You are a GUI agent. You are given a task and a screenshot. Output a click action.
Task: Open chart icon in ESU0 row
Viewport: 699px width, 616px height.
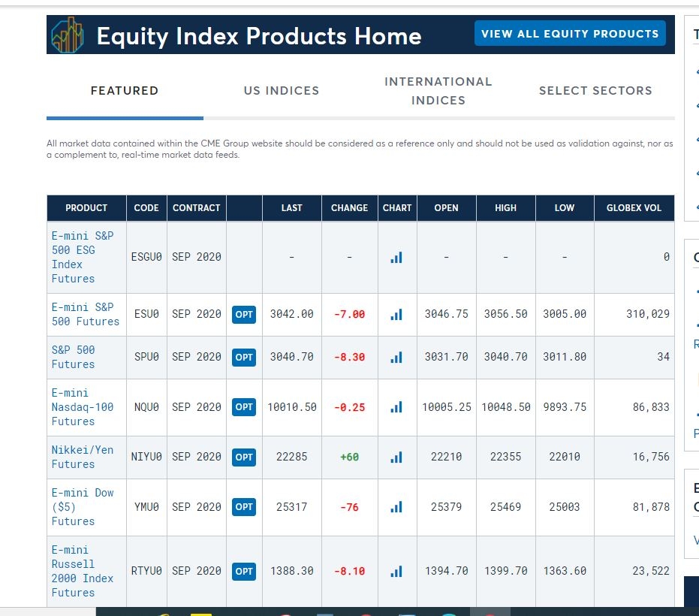coord(396,315)
